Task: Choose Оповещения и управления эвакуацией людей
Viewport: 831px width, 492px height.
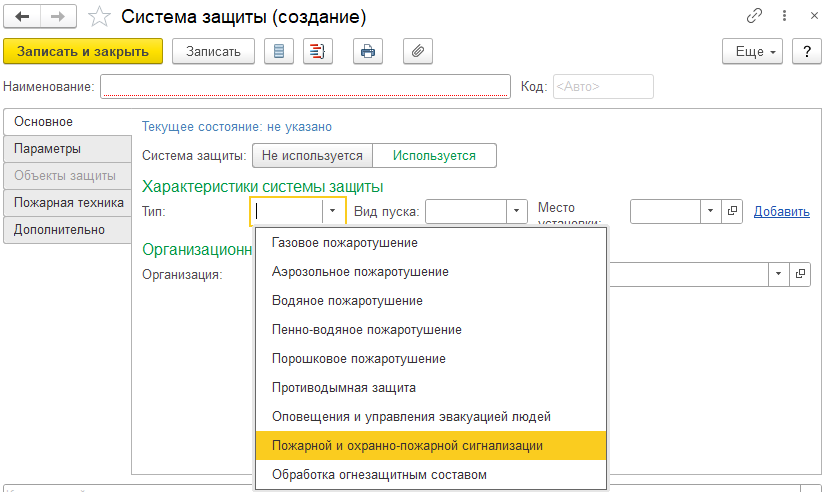Action: [431, 417]
